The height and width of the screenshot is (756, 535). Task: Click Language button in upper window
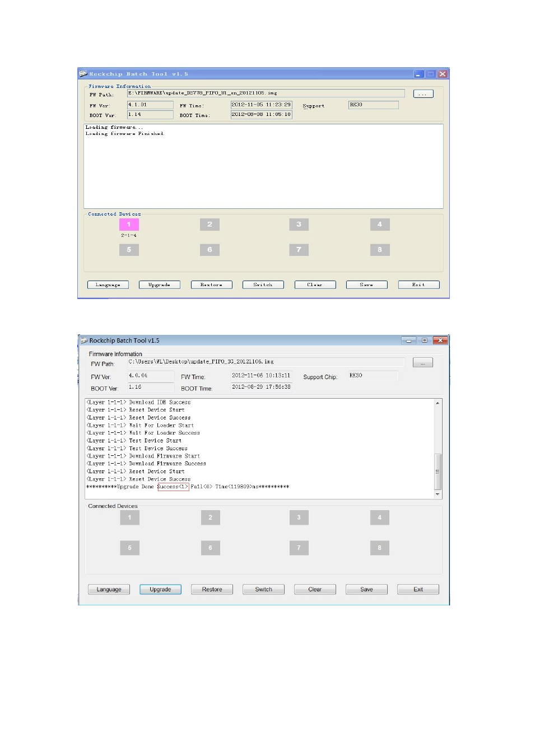click(108, 285)
